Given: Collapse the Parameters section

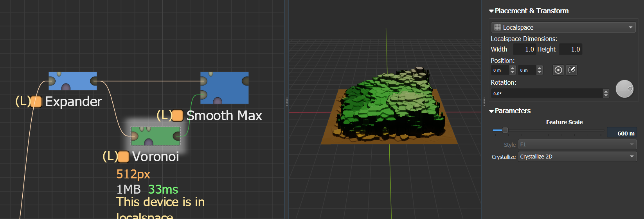Looking at the screenshot, I should (x=491, y=111).
